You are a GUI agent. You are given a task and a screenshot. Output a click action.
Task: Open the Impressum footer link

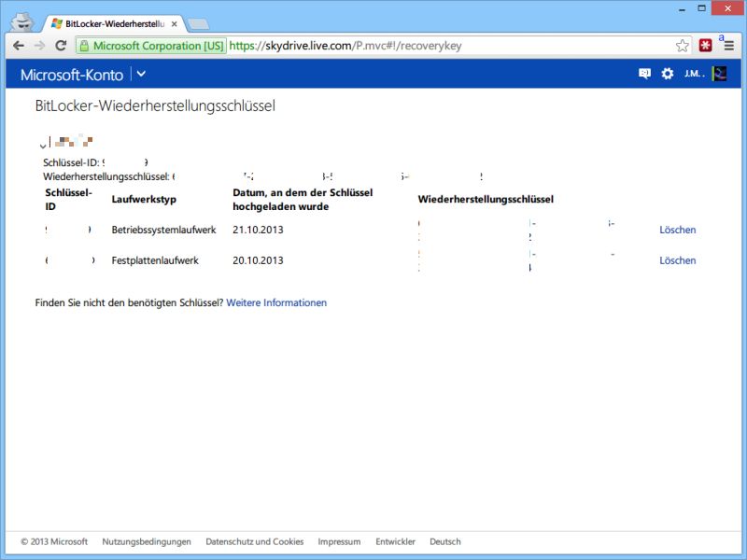pos(339,541)
